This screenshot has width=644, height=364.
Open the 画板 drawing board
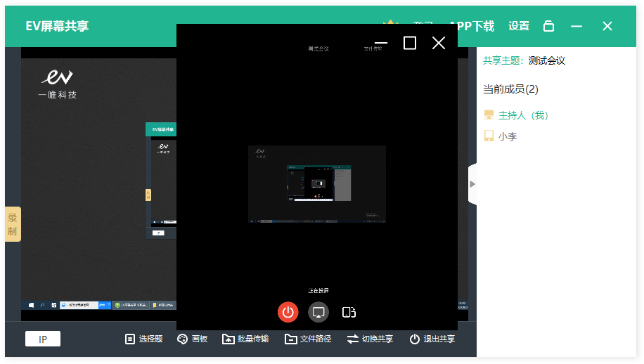(x=192, y=339)
